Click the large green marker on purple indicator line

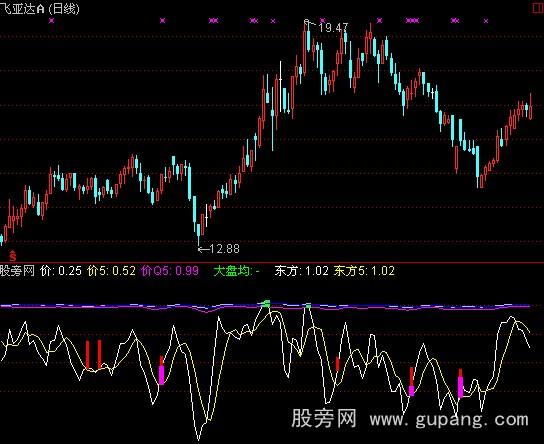tap(266, 304)
